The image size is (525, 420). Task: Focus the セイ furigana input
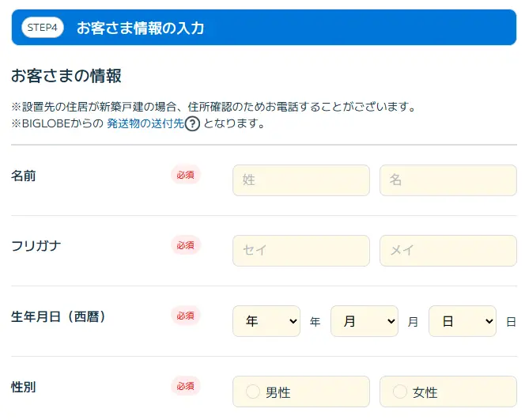pos(300,251)
